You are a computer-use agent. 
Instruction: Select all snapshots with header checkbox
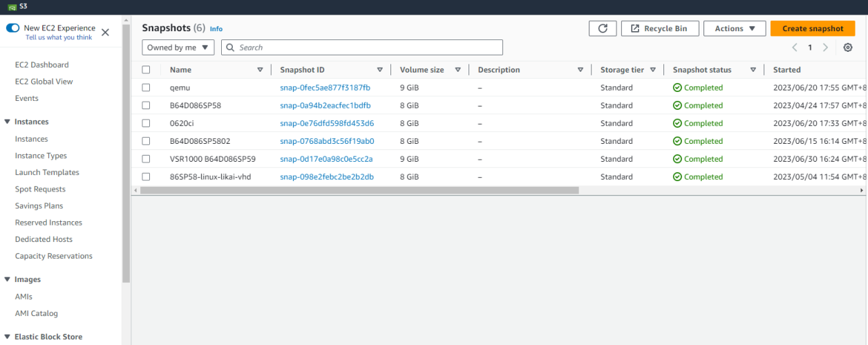pos(146,70)
